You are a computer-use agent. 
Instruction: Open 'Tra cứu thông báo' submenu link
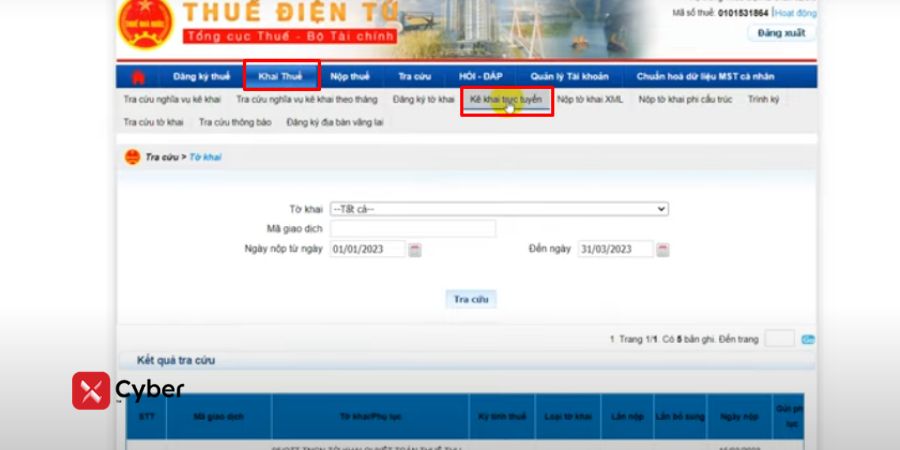coord(234,122)
